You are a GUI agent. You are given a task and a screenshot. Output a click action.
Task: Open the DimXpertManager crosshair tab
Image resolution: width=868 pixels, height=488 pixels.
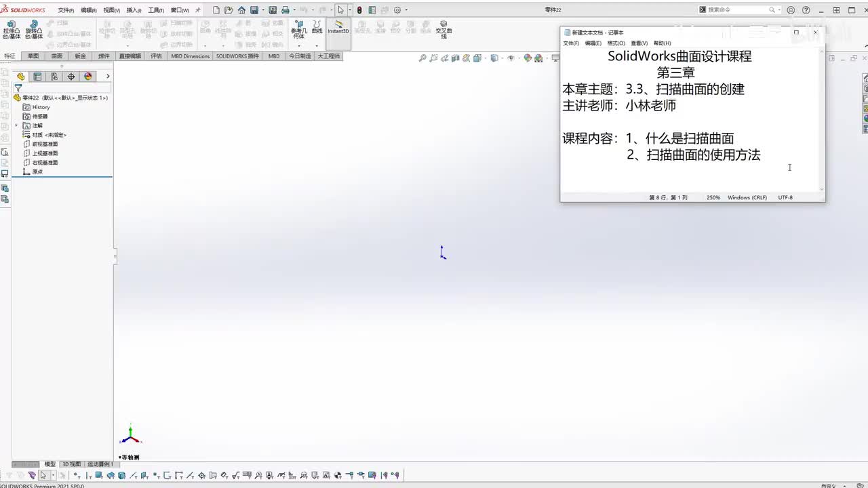click(x=71, y=77)
